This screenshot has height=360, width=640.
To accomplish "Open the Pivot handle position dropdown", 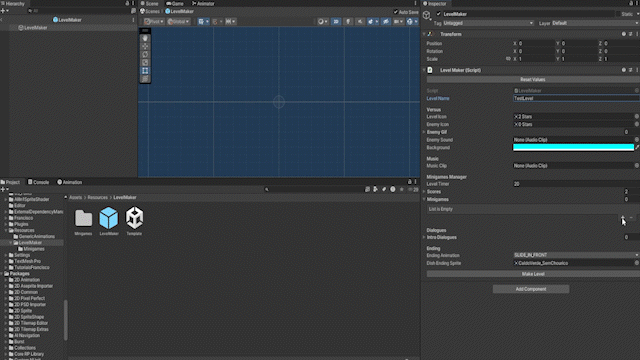I will pyautogui.click(x=154, y=22).
